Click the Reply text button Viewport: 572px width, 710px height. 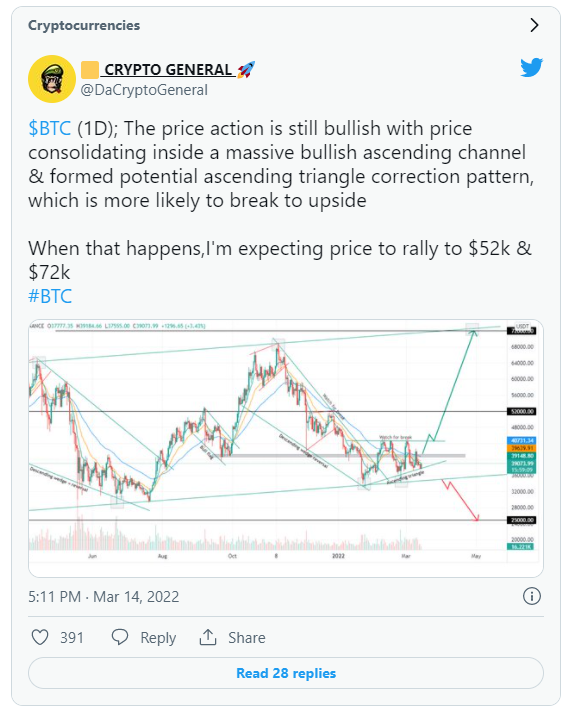click(x=158, y=638)
